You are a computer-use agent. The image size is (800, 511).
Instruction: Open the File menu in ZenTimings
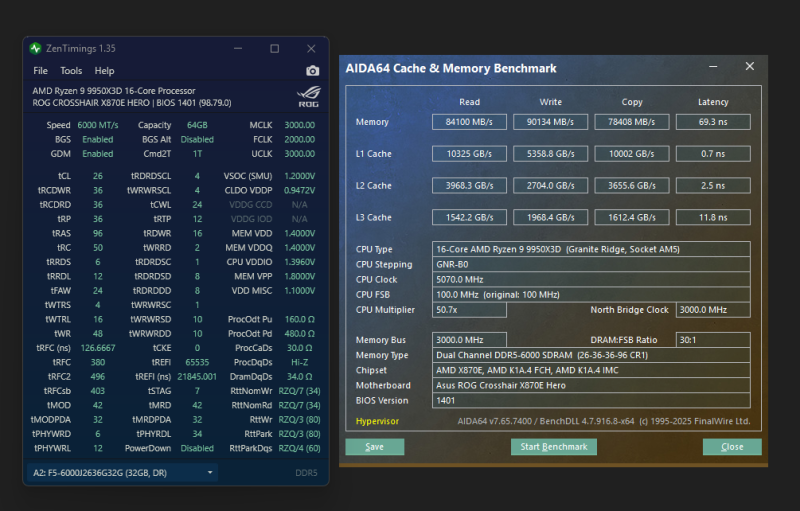coord(40,71)
